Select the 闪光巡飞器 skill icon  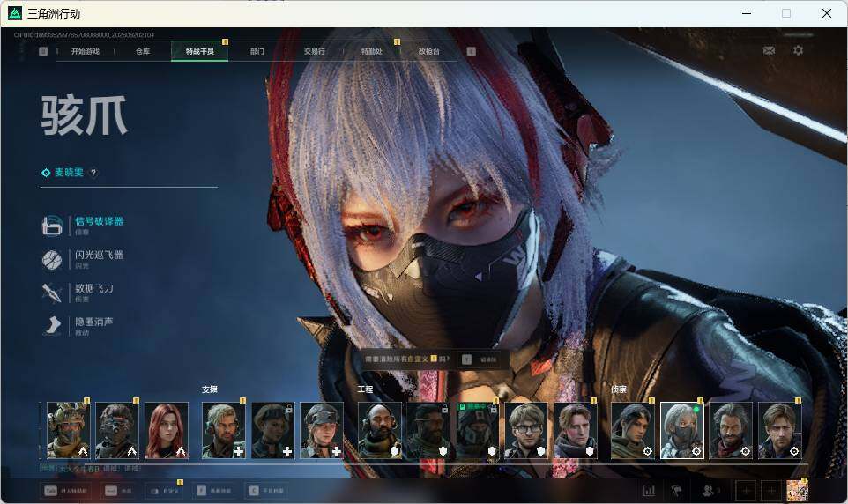[52, 260]
